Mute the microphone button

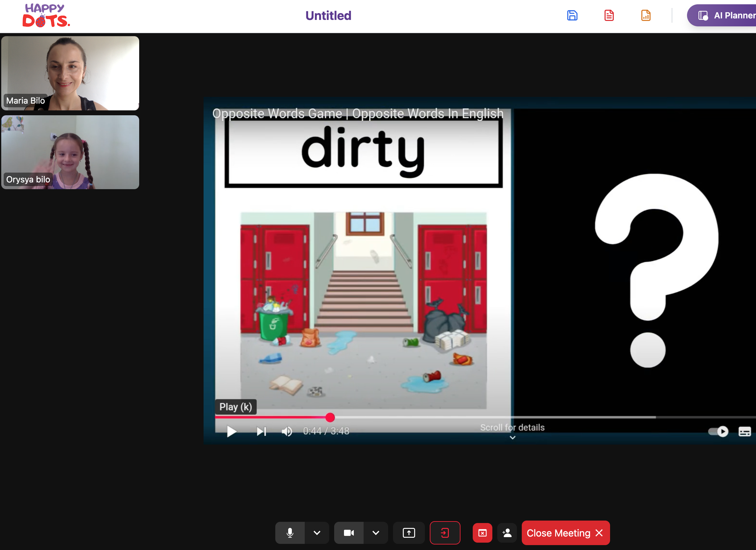point(290,533)
